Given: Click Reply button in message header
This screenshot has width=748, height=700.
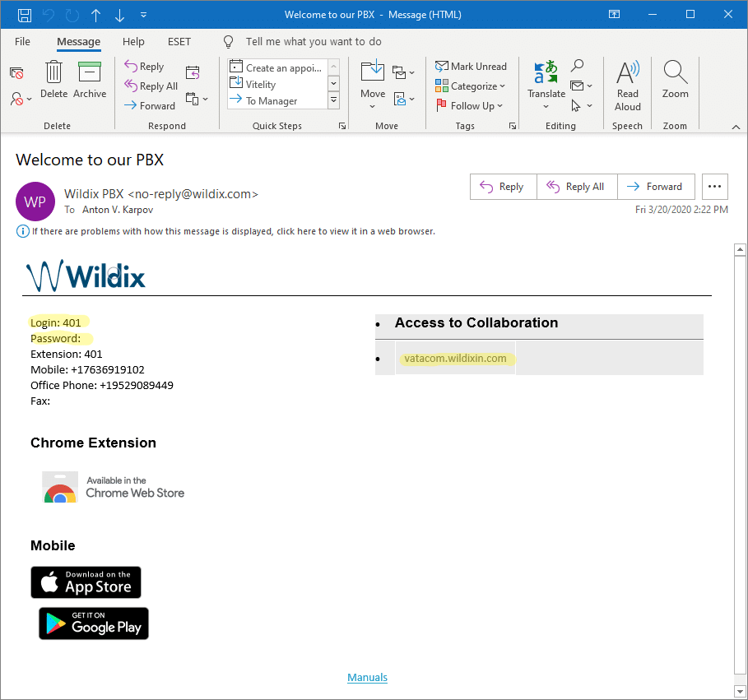Looking at the screenshot, I should coord(504,187).
